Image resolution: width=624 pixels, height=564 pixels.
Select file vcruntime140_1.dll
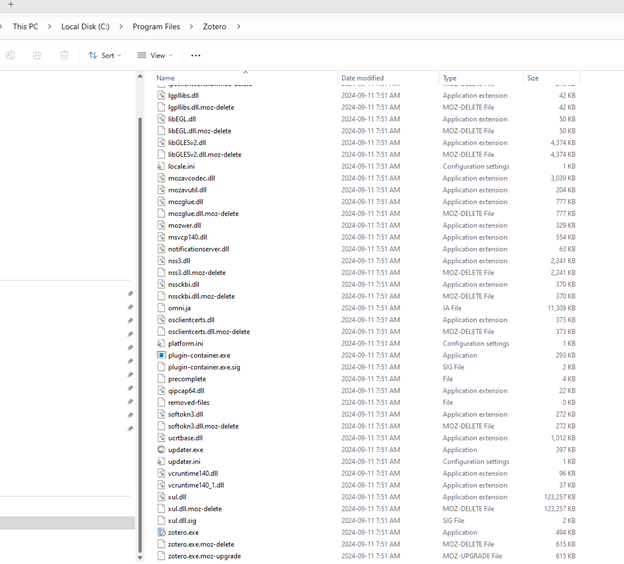click(x=196, y=485)
